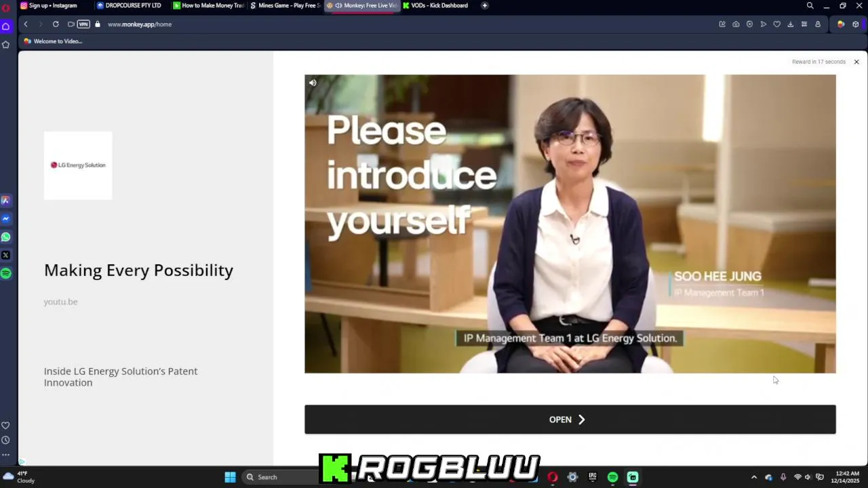Open sidebar bookmarks star icon

(5, 45)
